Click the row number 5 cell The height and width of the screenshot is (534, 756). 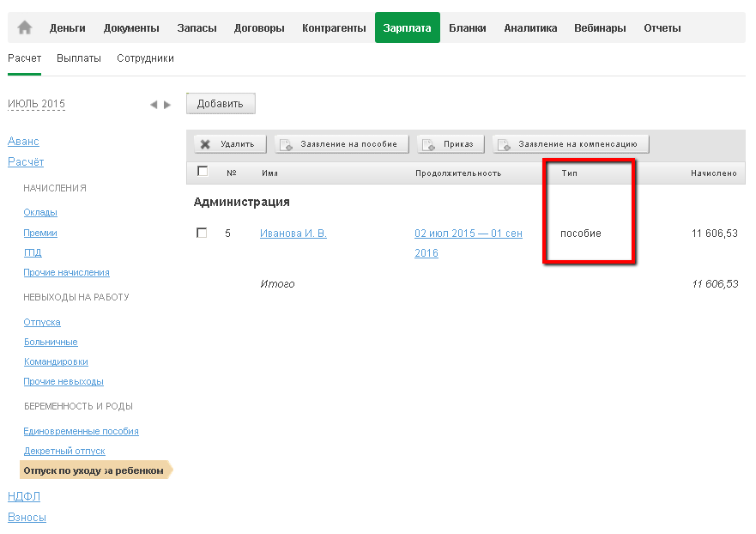coord(227,234)
